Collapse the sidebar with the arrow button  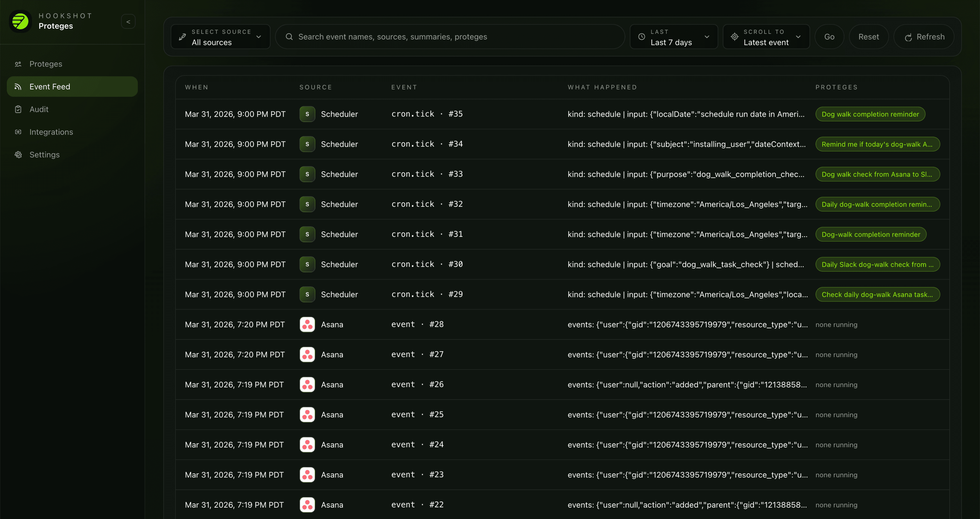click(128, 22)
